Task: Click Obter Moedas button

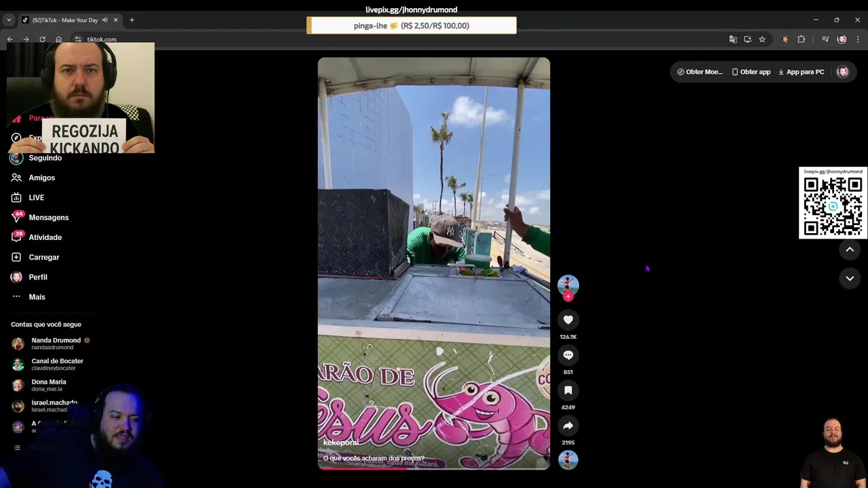Action: point(700,72)
